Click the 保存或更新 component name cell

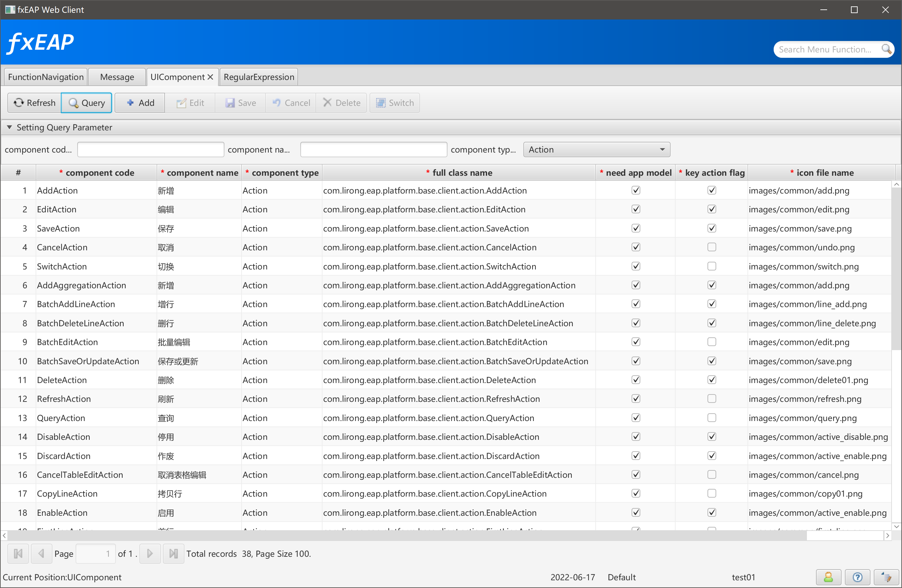click(199, 361)
